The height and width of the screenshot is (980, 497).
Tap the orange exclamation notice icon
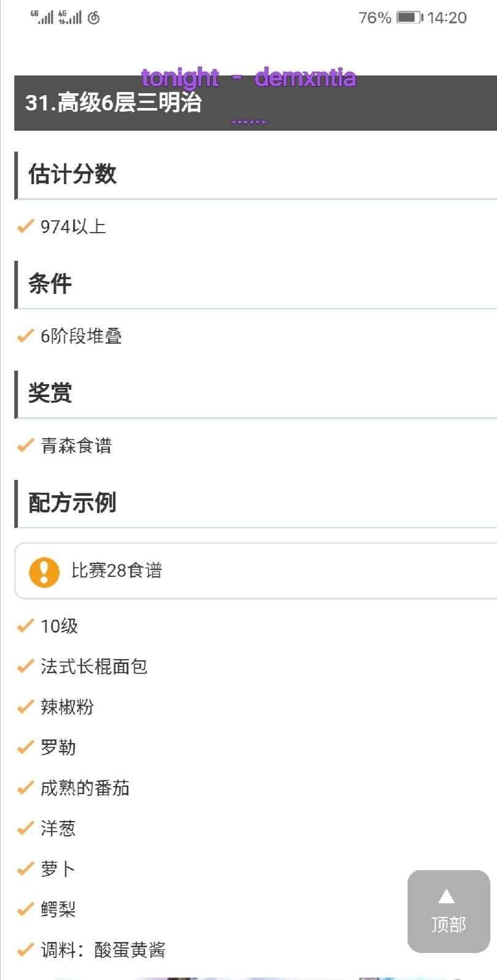pyautogui.click(x=44, y=572)
